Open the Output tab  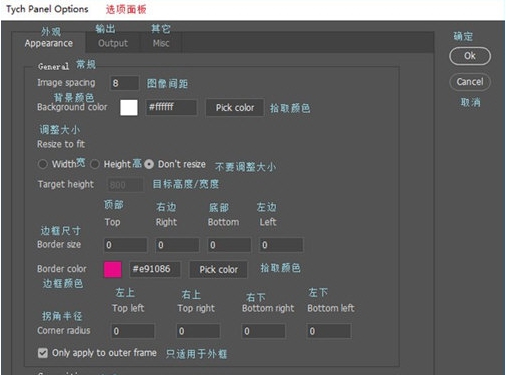pos(113,43)
